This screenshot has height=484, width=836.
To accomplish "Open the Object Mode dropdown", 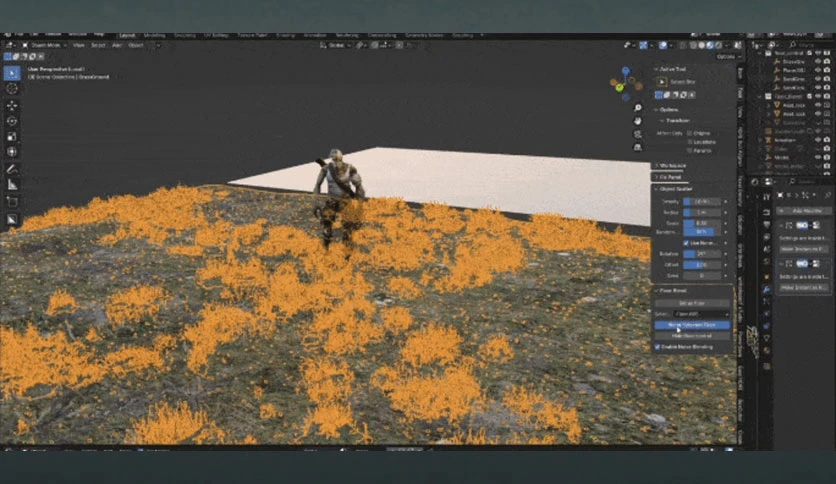I will pos(44,45).
